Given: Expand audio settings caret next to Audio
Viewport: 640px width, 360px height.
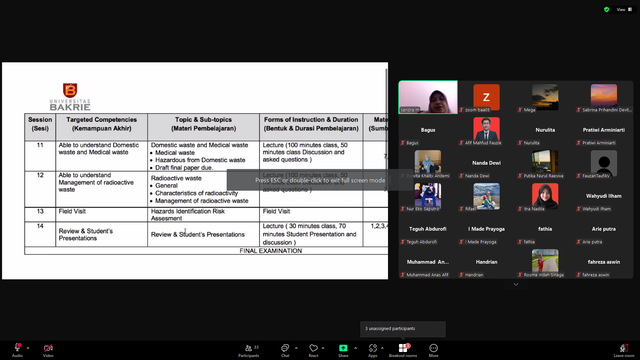Looking at the screenshot, I should click(28, 348).
